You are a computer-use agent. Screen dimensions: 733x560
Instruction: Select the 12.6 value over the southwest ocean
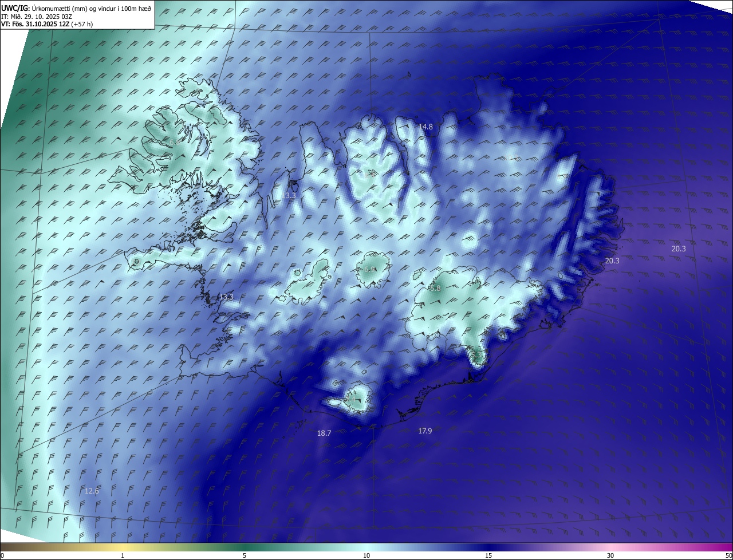point(92,491)
